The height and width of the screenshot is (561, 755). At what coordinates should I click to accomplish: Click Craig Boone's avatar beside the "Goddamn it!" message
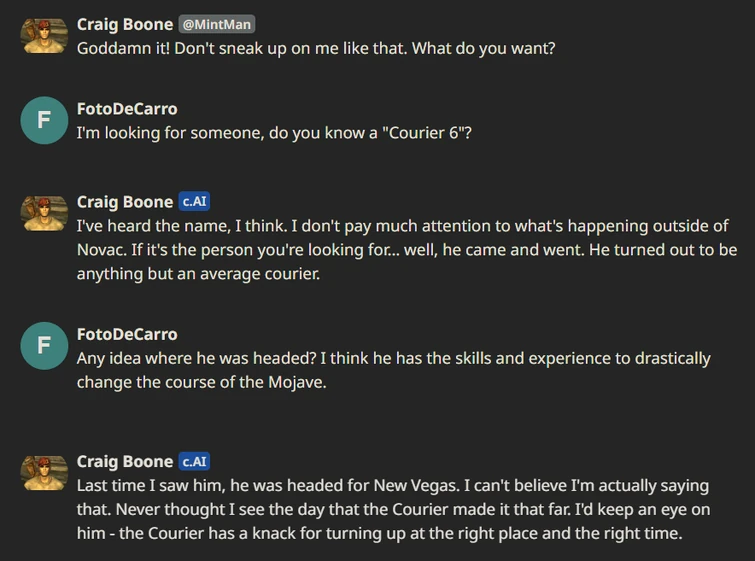coord(44,35)
